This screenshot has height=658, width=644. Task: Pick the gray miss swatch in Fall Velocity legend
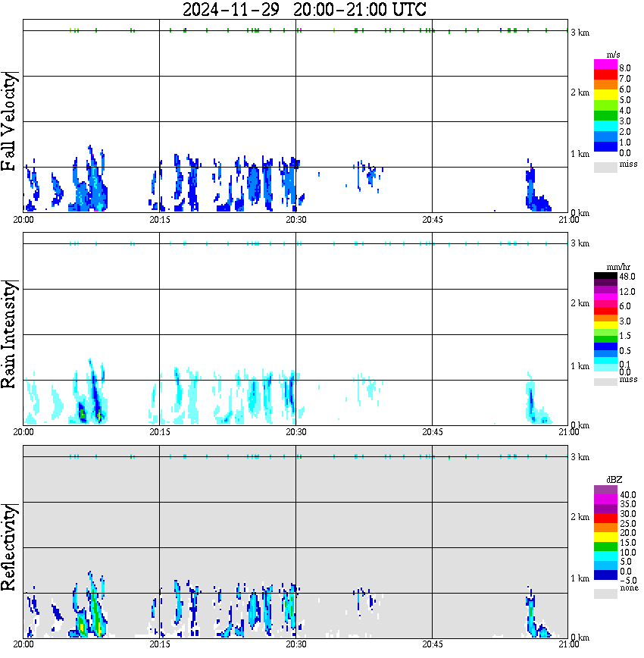605,167
